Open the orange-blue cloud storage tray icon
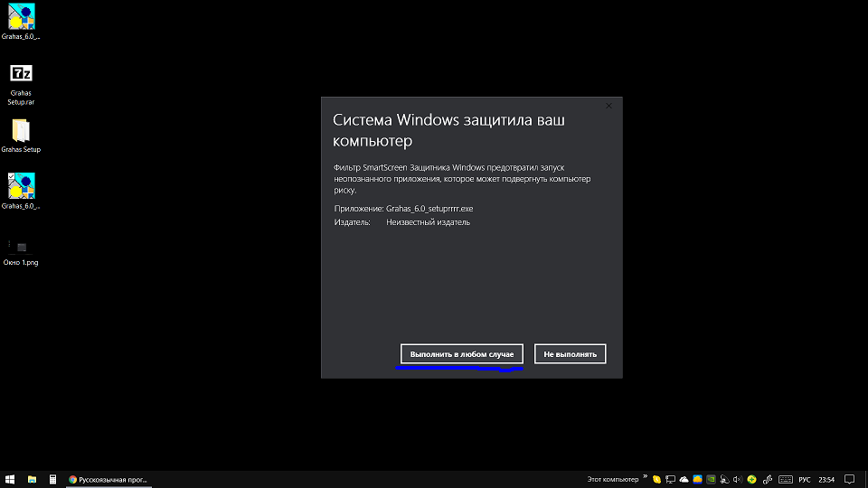The height and width of the screenshot is (488, 868). click(697, 479)
